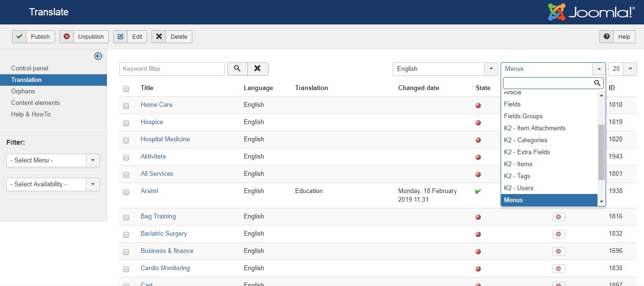
Task: Click the magnifier search button
Action: pyautogui.click(x=237, y=69)
